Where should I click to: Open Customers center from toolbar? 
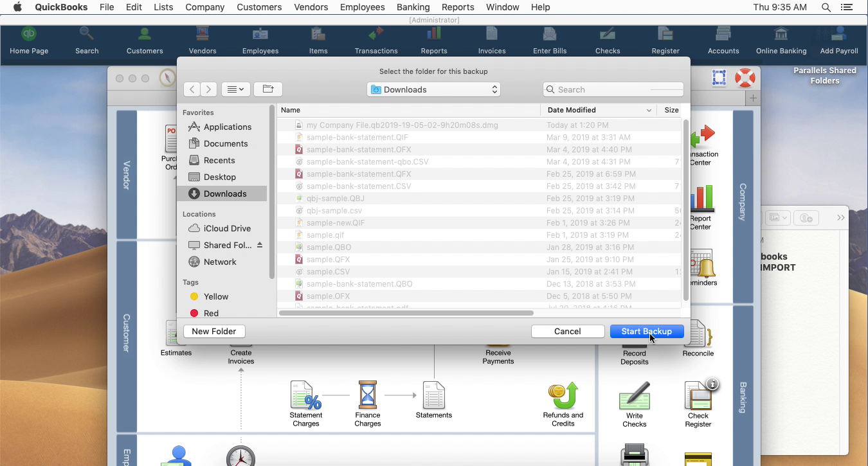point(145,40)
